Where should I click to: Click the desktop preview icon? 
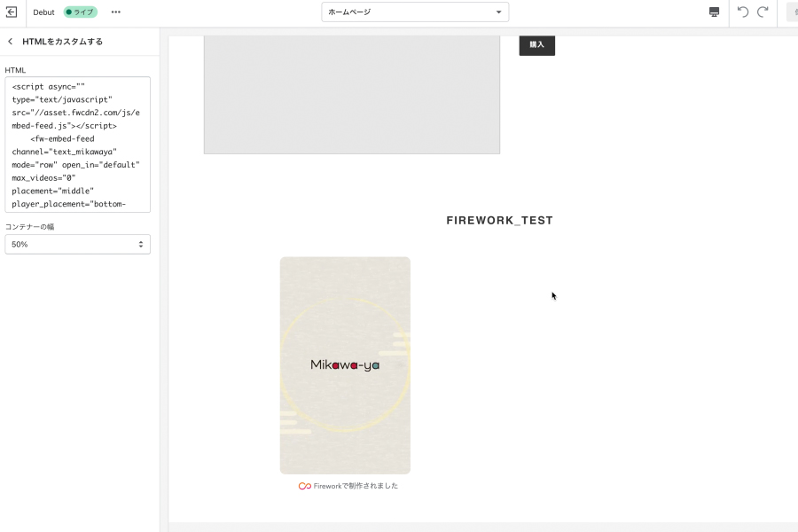714,12
